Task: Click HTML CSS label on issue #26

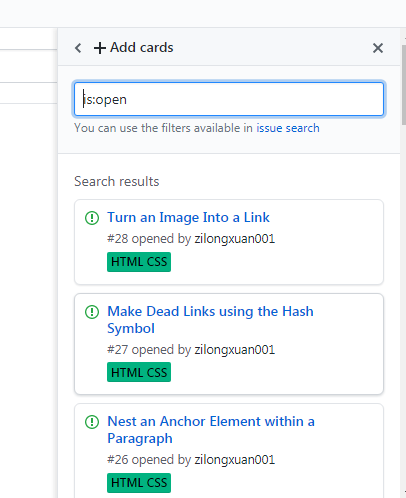Action: click(139, 483)
